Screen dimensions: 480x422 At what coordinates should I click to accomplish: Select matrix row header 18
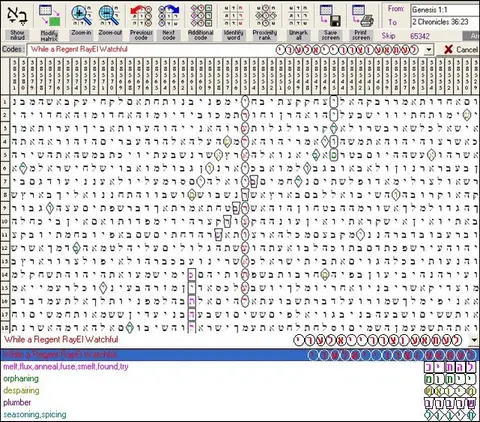tap(5, 327)
